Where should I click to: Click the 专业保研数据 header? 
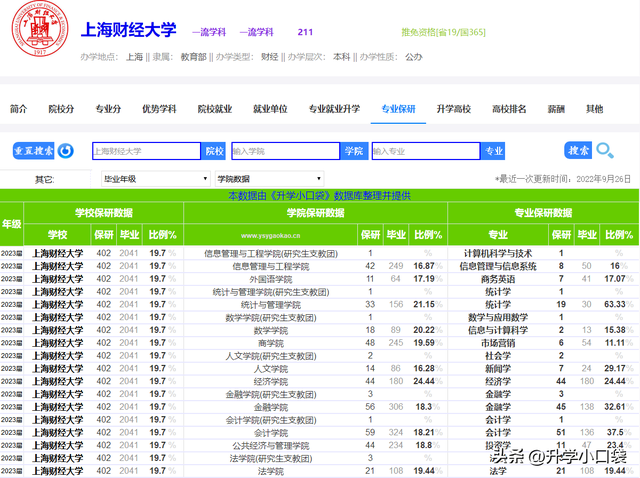click(543, 213)
